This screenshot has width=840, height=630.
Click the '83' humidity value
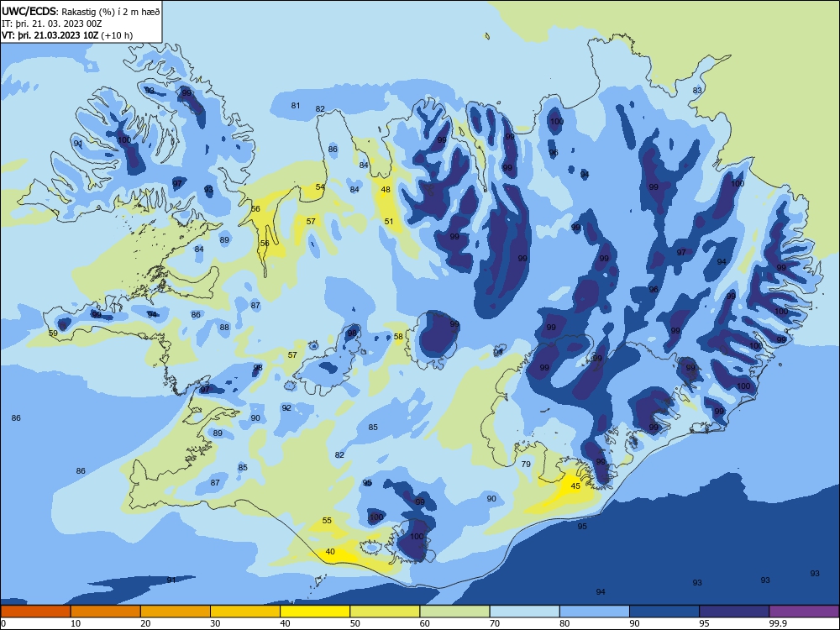(697, 91)
